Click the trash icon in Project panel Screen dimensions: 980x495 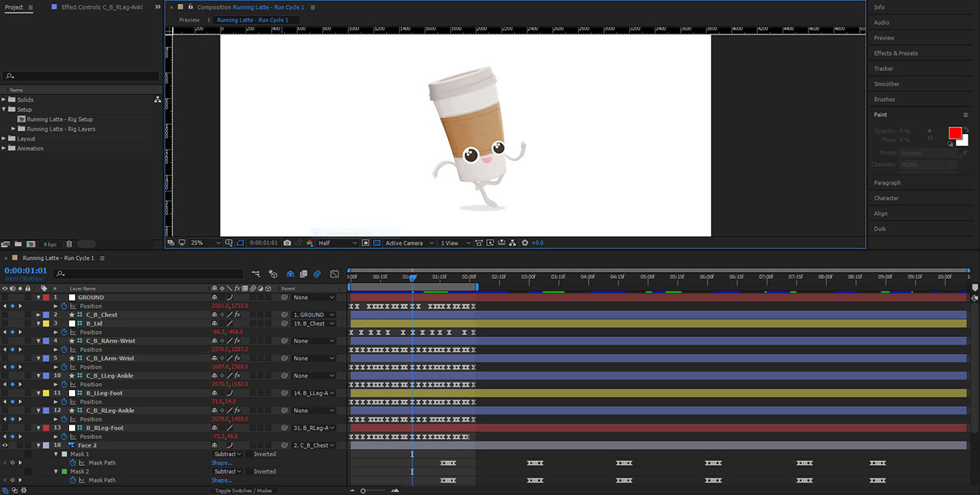pyautogui.click(x=69, y=244)
